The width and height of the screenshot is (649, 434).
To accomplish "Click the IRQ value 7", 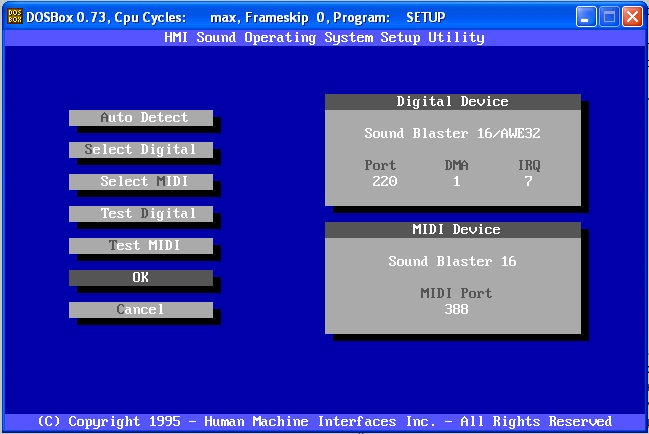I will coord(529,181).
